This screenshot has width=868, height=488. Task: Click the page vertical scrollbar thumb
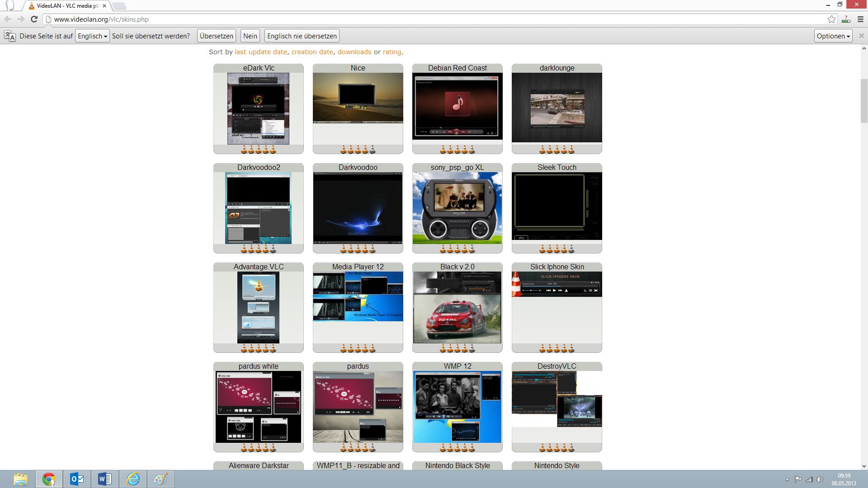pos(864,100)
